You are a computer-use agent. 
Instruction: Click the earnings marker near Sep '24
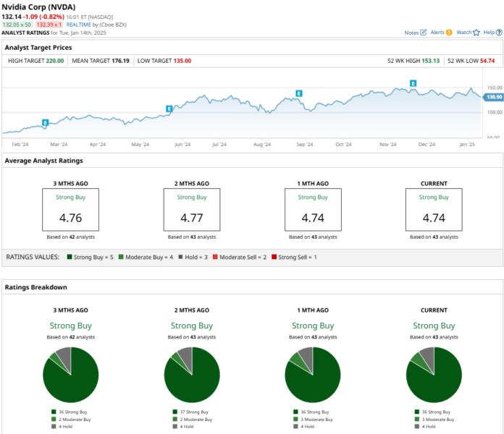pos(299,93)
